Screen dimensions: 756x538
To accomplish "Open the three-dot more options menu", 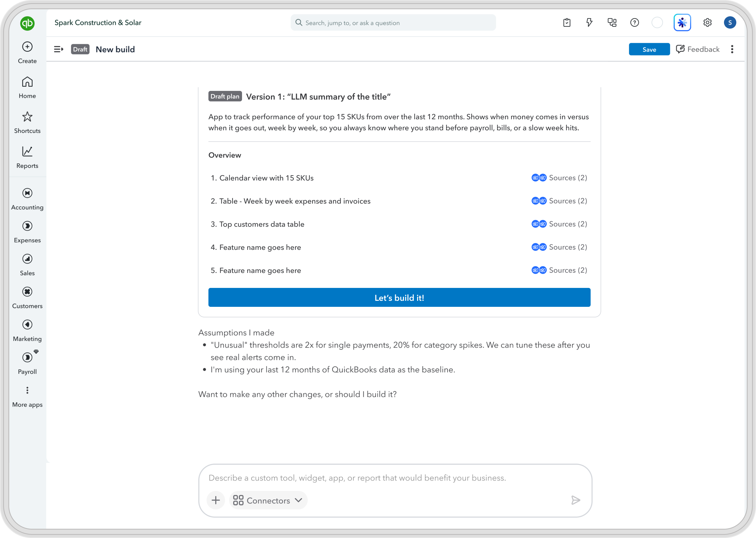I will pos(732,49).
